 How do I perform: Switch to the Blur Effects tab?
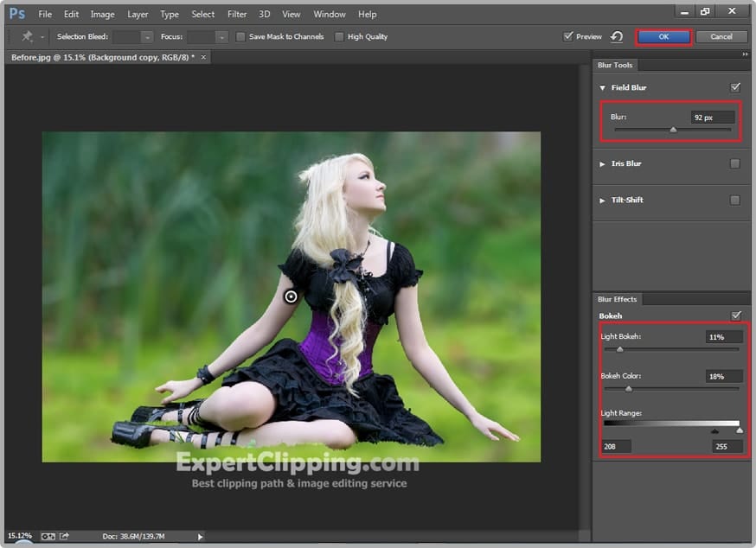(618, 299)
